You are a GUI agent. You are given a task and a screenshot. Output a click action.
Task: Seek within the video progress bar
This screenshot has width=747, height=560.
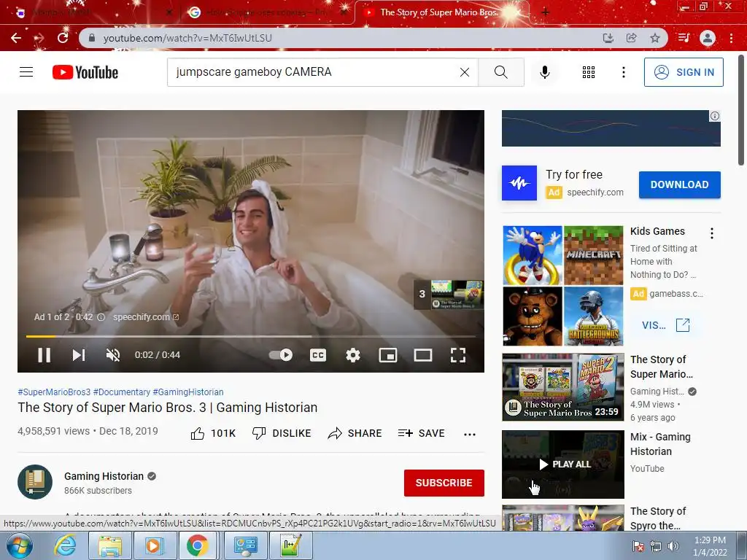tap(251, 336)
